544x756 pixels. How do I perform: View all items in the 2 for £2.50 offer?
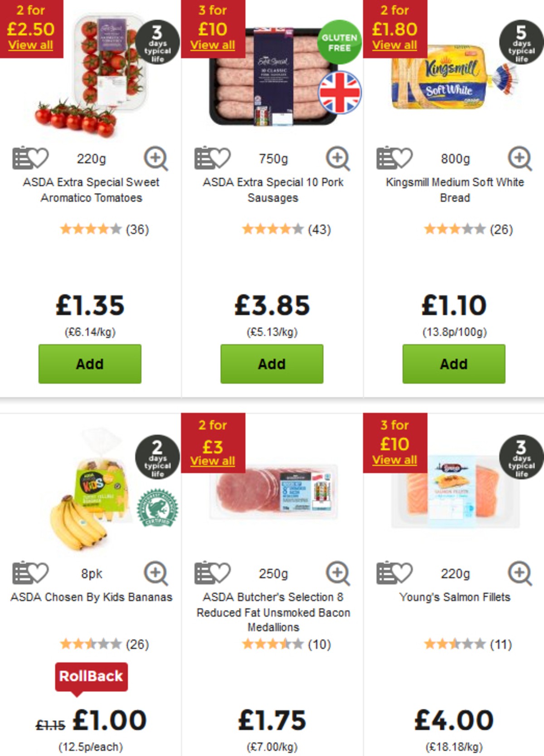click(x=30, y=45)
